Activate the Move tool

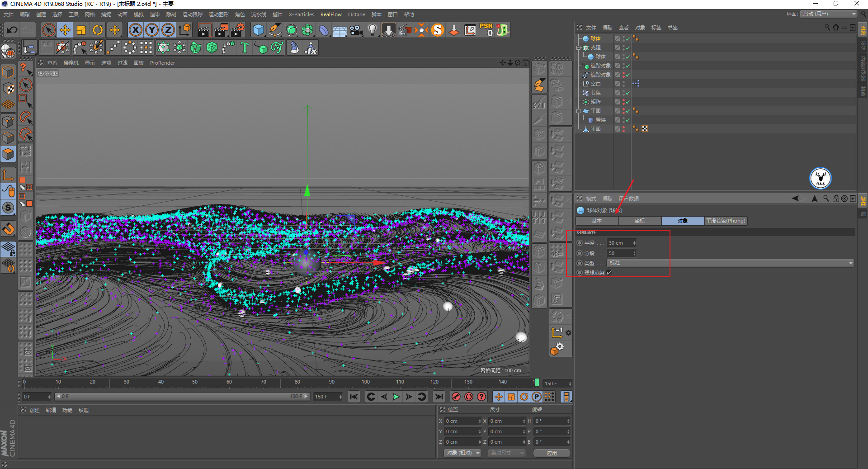(65, 30)
